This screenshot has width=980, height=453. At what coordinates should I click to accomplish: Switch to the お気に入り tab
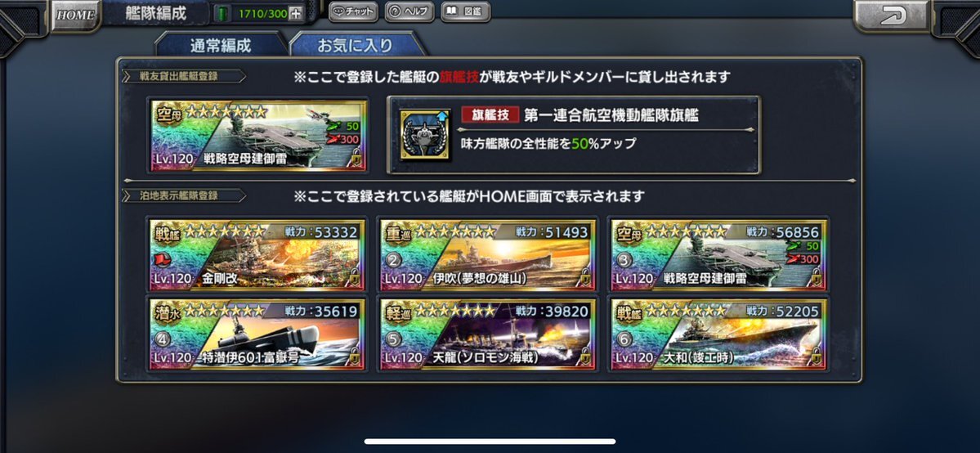click(x=355, y=45)
